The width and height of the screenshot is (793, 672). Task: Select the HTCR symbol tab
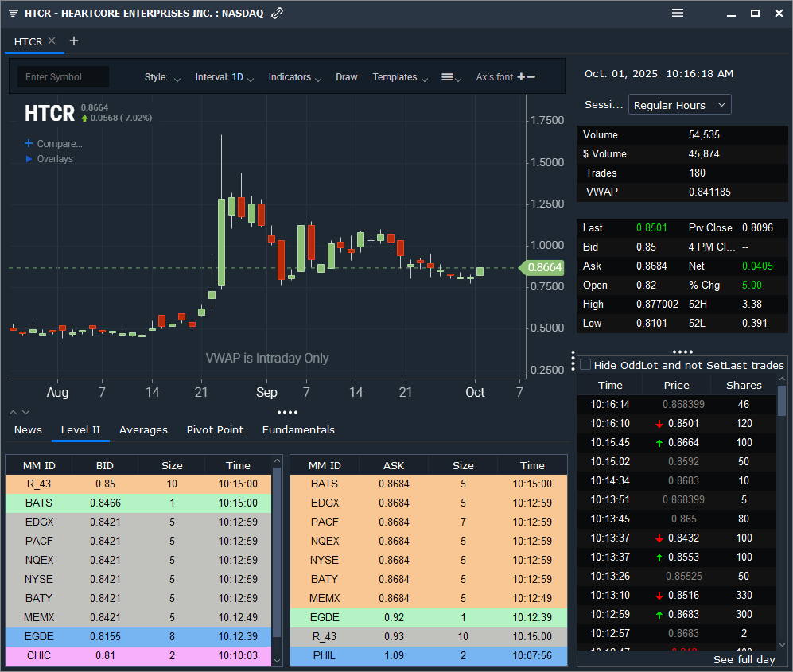click(29, 41)
